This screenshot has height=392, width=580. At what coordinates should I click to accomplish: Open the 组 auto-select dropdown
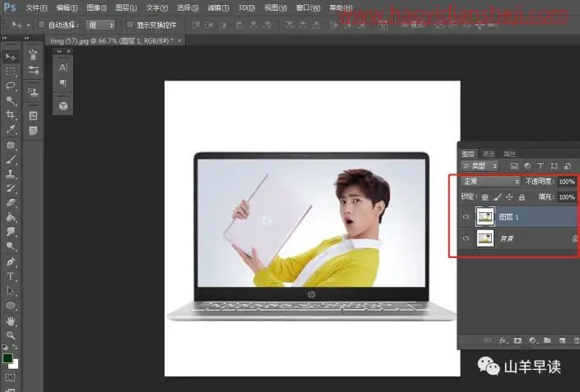[100, 25]
